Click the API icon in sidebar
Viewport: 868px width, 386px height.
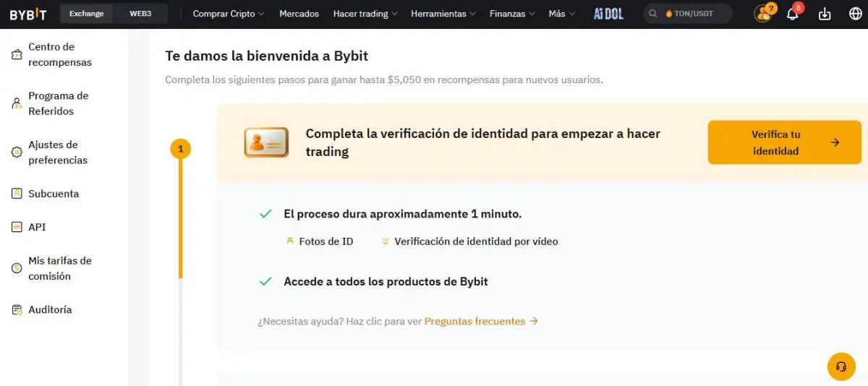(x=17, y=227)
